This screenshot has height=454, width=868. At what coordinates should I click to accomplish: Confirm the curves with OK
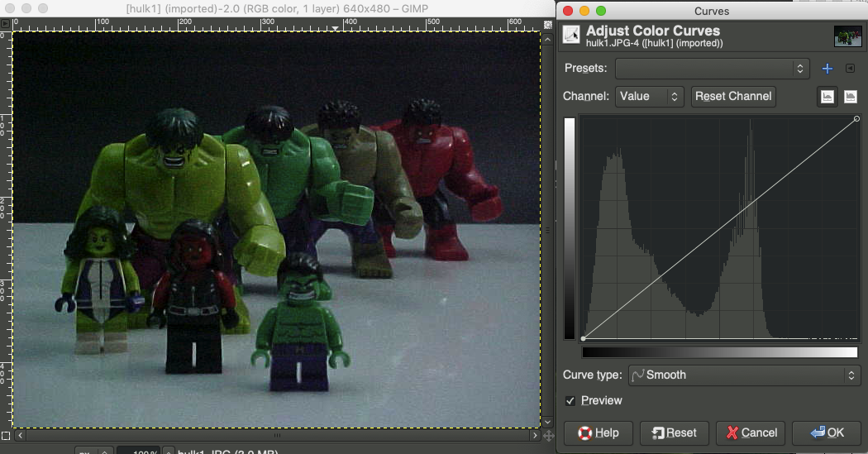tap(827, 433)
